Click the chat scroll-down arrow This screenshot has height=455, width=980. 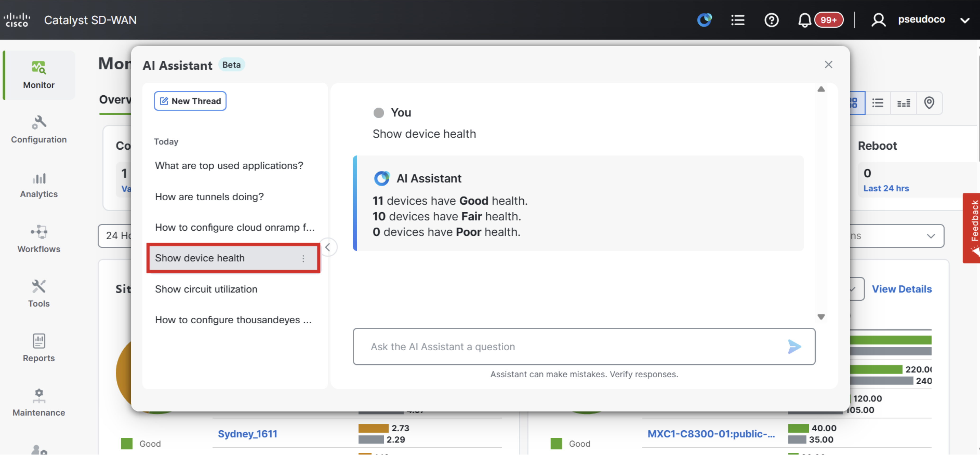pos(821,317)
